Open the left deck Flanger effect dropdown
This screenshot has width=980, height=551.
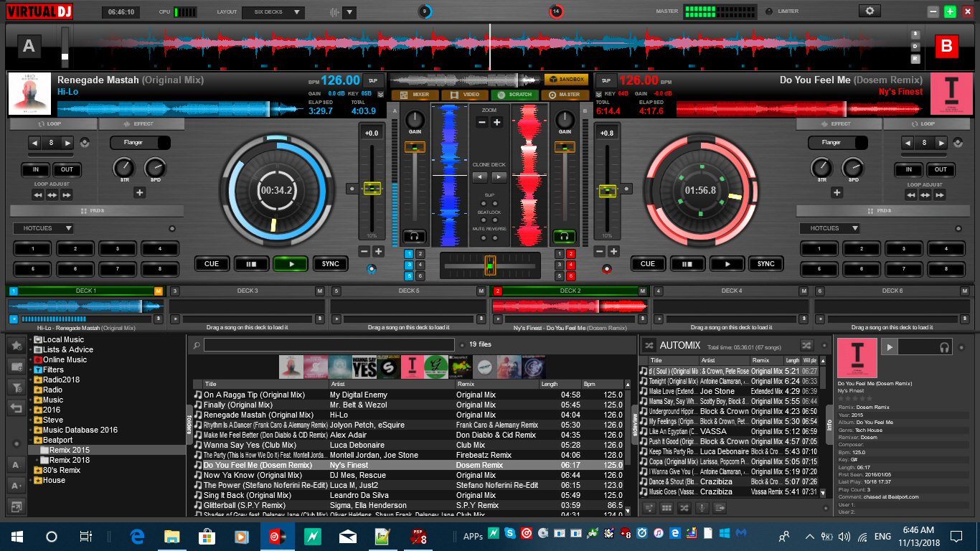(141, 142)
